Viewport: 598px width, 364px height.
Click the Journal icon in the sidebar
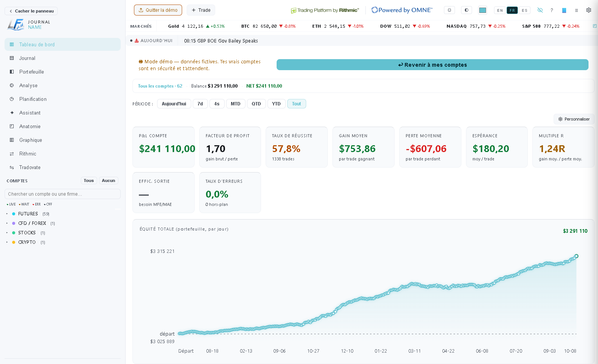12,58
